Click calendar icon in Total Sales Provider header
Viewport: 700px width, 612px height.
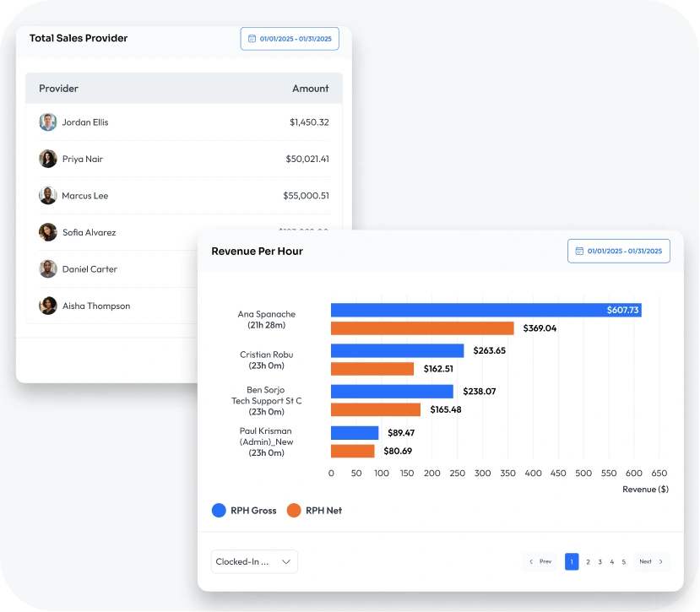(252, 39)
